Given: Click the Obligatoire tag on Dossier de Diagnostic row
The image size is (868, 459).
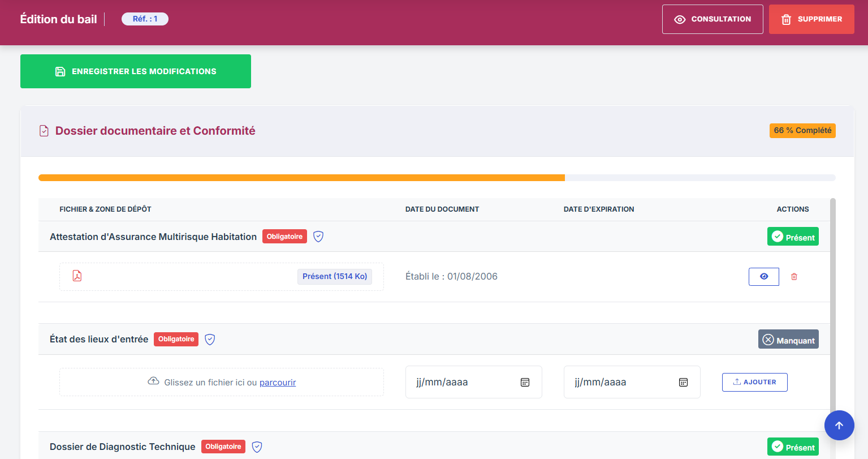Looking at the screenshot, I should 223,447.
